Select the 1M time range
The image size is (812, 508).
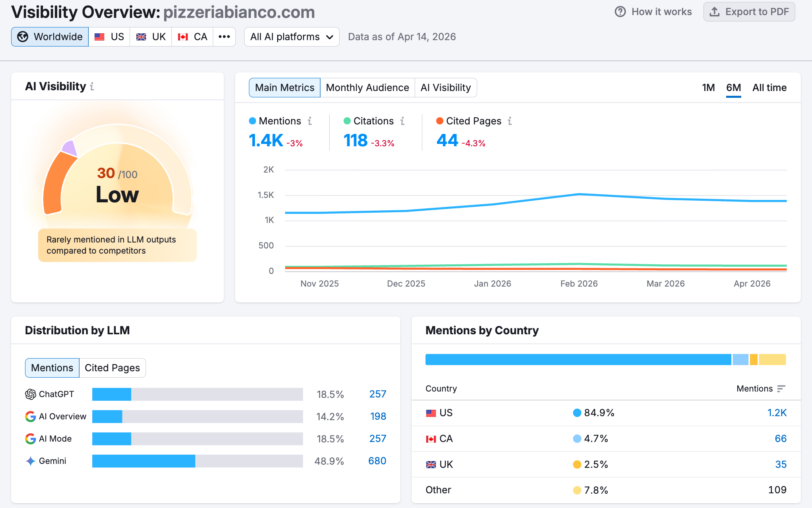click(x=708, y=87)
